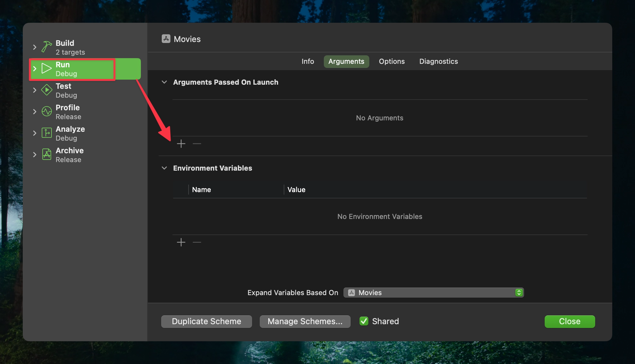Click the Manage Schemes button
Screen dimensions: 635x364
305,321
